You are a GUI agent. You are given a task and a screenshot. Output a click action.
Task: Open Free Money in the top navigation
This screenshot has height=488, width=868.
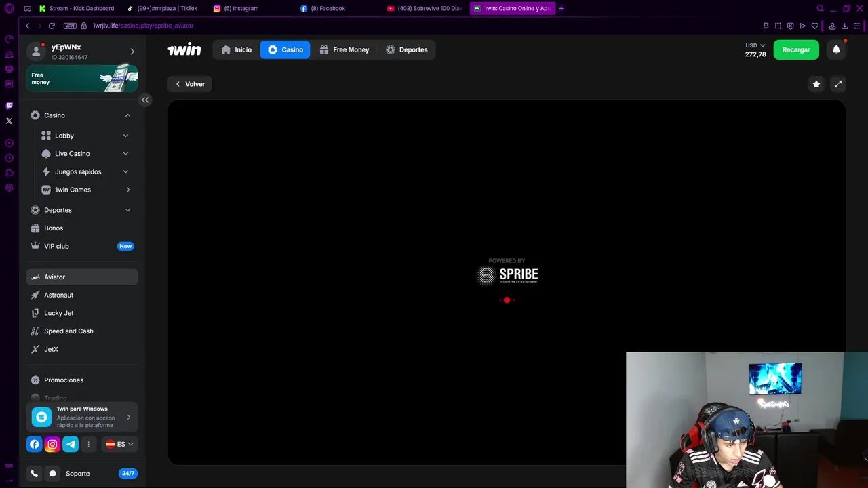coord(344,49)
